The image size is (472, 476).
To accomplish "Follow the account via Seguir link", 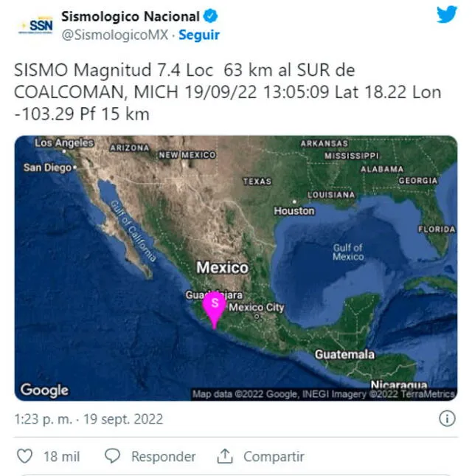I will coord(199,35).
